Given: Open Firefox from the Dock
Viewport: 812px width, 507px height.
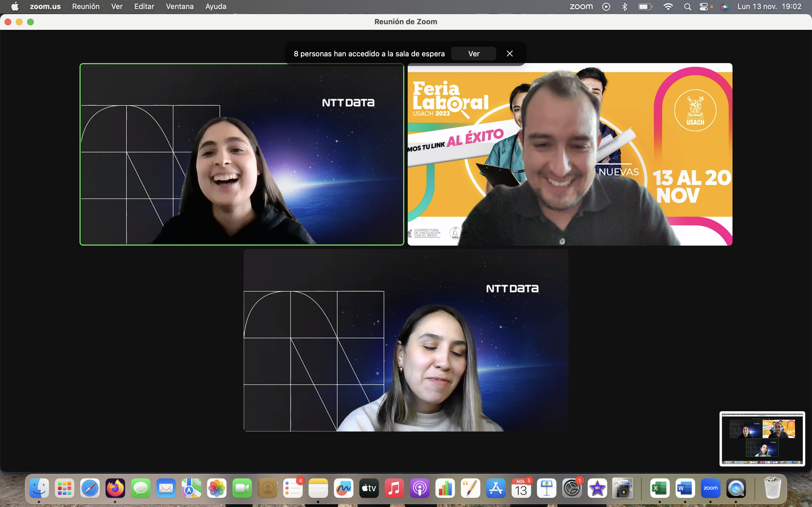Looking at the screenshot, I should pyautogui.click(x=115, y=488).
